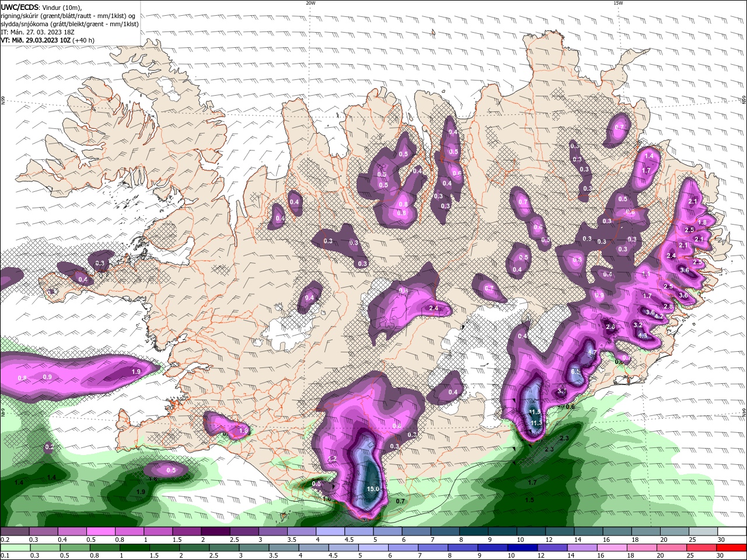Click the 1.2 value on the south coast

332,460
